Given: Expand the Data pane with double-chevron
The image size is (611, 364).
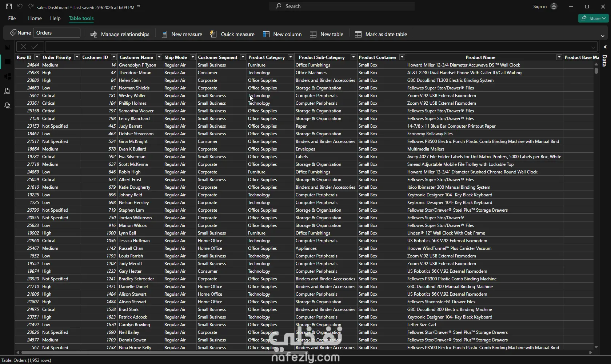Looking at the screenshot, I should 605,47.
